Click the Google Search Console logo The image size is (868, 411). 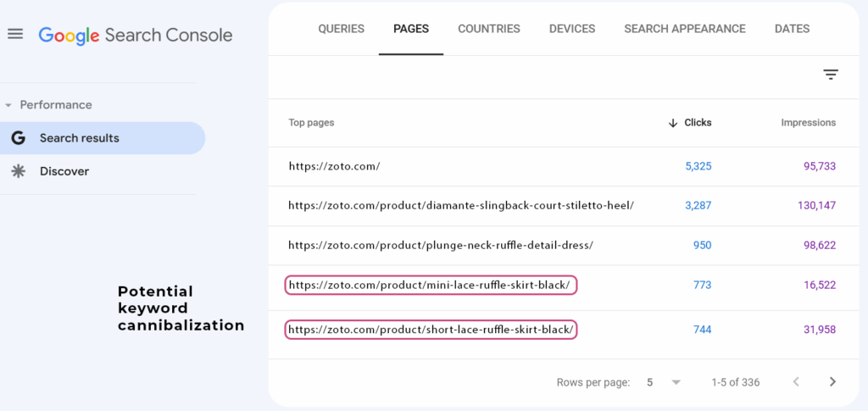pos(136,36)
